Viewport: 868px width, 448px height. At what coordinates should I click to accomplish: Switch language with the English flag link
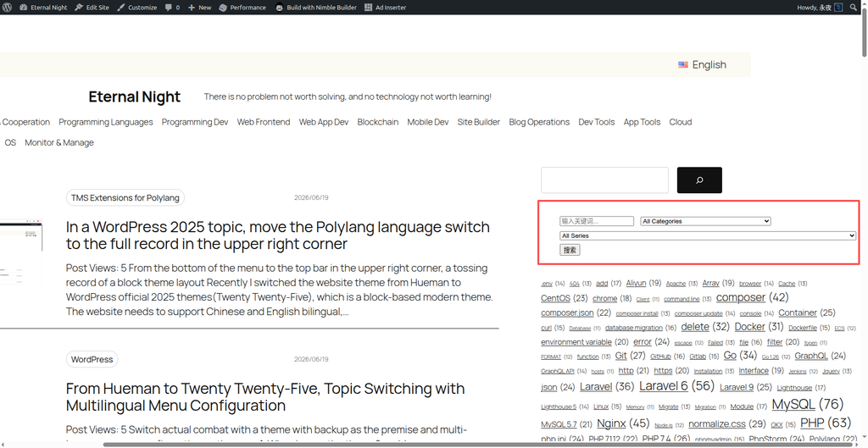[x=702, y=64]
